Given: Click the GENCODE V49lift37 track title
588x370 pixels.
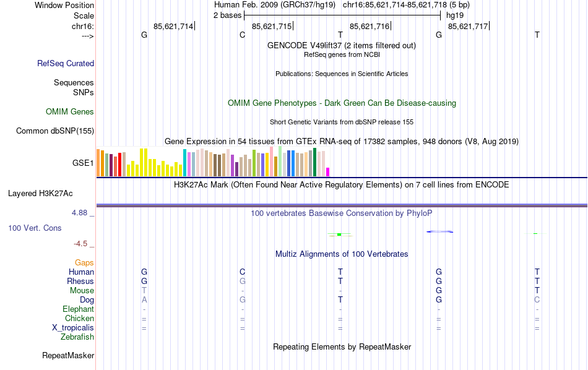Looking at the screenshot, I should [342, 45].
